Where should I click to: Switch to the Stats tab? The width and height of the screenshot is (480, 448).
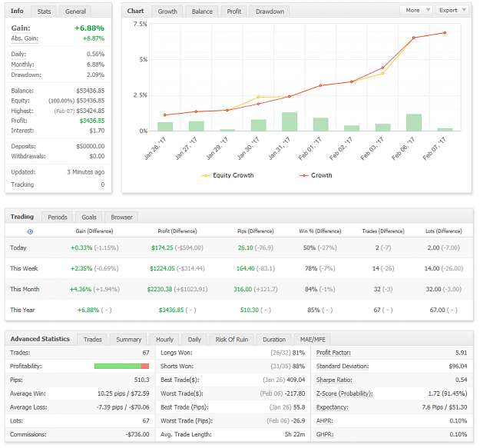(x=44, y=12)
